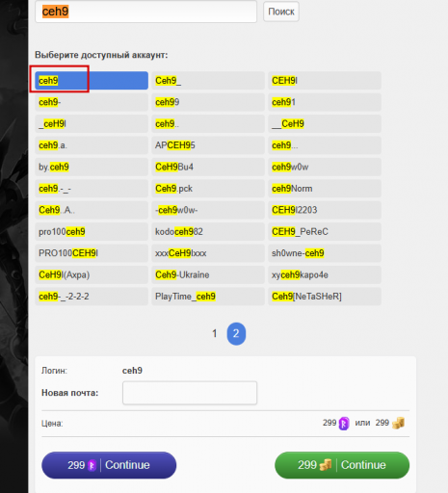This screenshot has height=493, width=448.
Task: Pick account -ceh9w0w-
Action: [208, 210]
